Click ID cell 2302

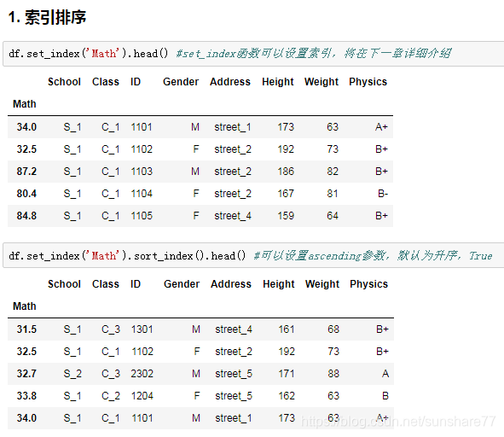click(x=142, y=374)
